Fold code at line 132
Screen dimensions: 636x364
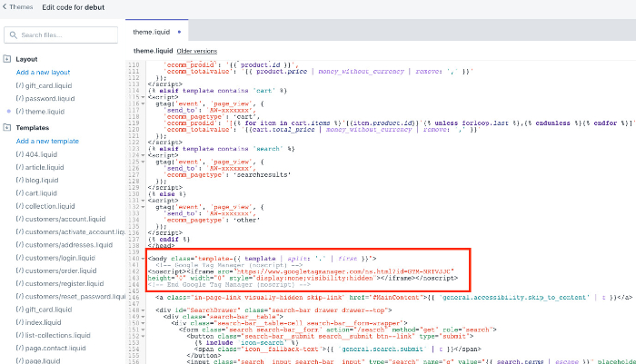[143, 207]
